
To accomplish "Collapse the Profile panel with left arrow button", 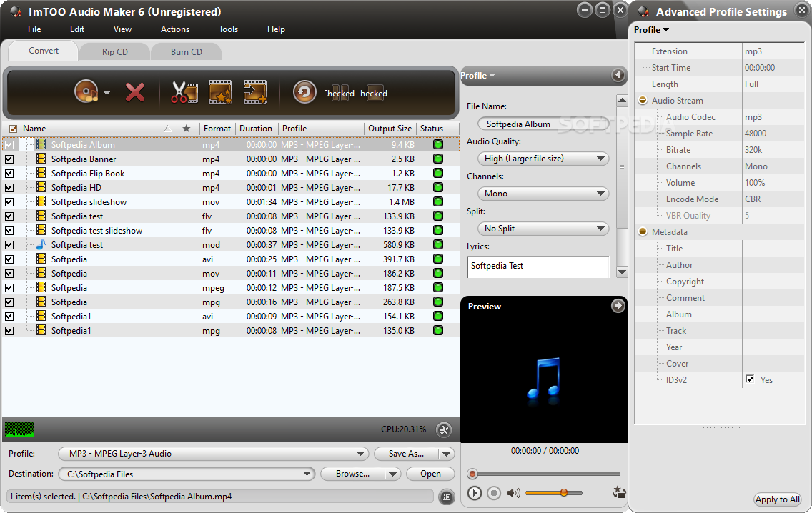I will [x=618, y=76].
